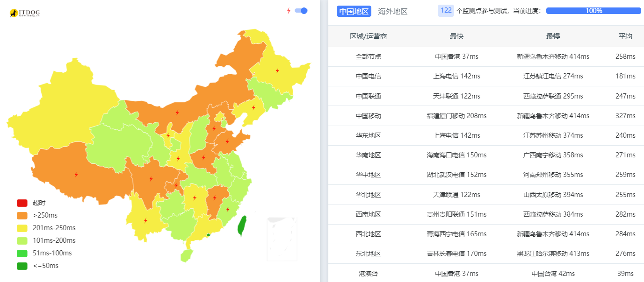This screenshot has height=282, width=644.
Task: Click the ITDOG logo
Action: 25,13
